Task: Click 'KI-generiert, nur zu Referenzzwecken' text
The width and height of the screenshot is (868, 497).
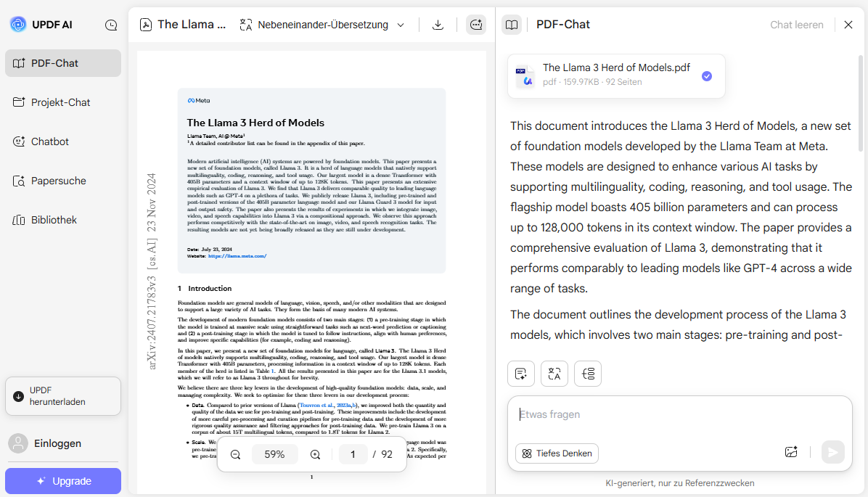Action: 680,483
